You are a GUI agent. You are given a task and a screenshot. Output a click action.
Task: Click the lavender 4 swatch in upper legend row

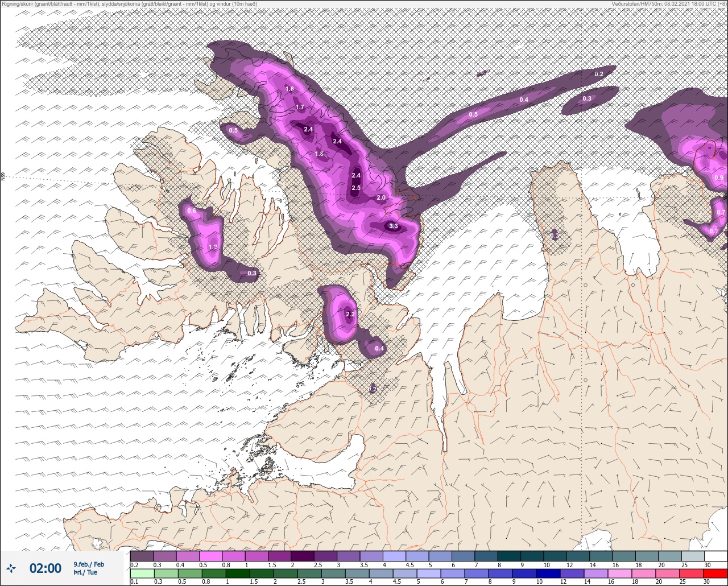(394, 556)
